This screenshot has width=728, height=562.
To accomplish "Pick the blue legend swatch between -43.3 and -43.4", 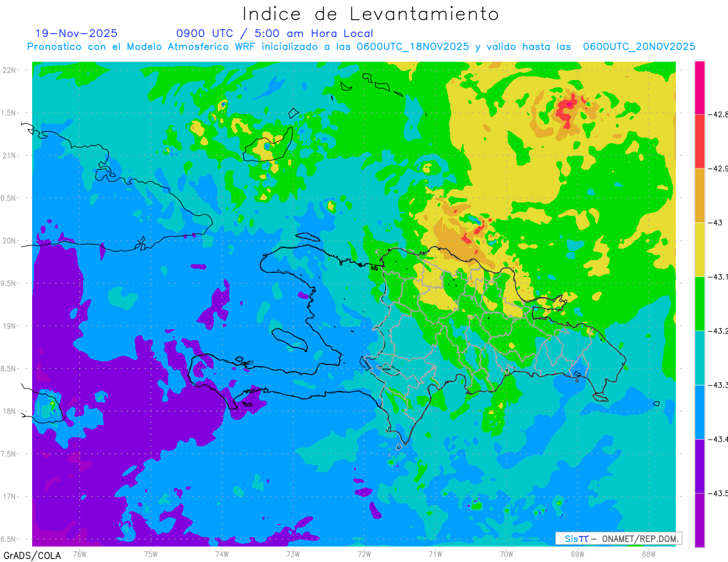I will coord(700,412).
